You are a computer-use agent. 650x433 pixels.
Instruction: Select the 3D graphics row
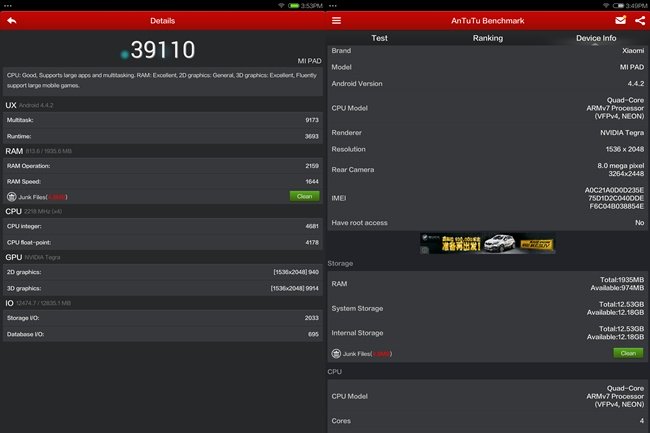coord(162,288)
